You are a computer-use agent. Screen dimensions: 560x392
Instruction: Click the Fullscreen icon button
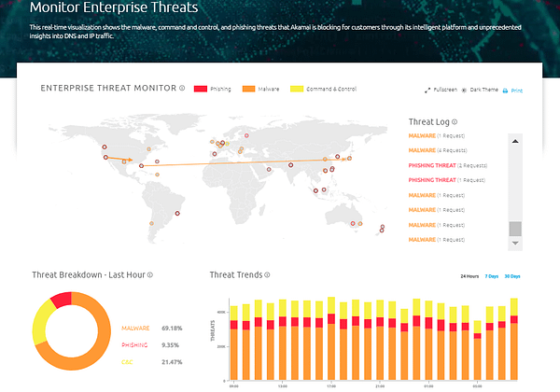click(427, 91)
